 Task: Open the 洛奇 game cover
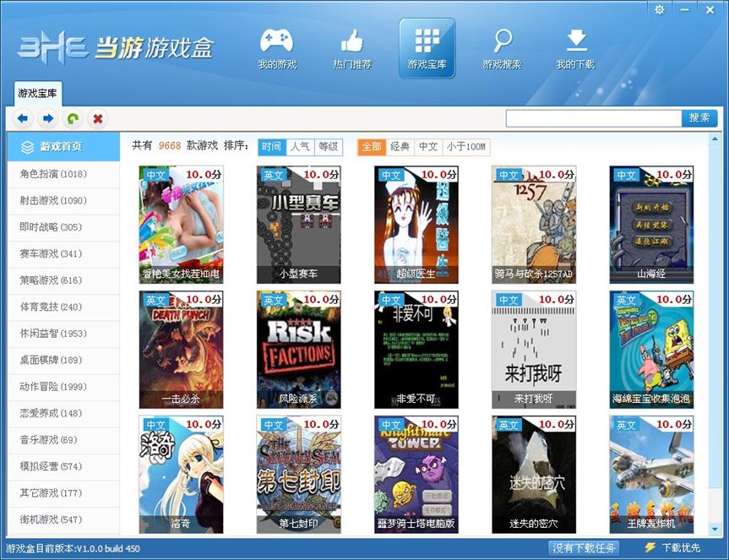pos(181,475)
